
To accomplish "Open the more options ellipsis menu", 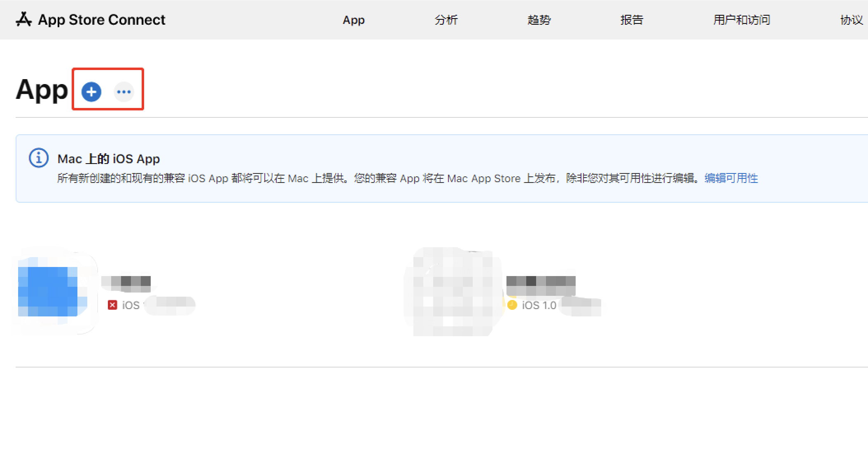I will (124, 91).
